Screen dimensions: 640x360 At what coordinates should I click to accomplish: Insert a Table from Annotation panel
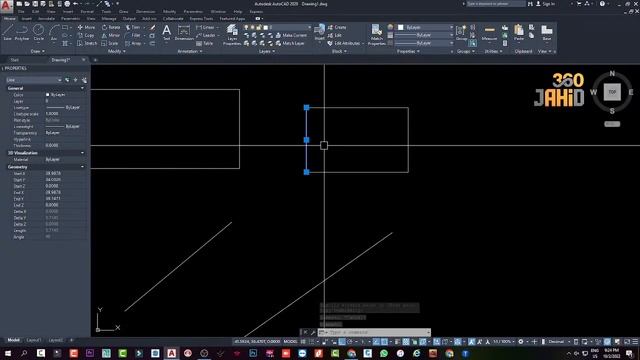tap(204, 43)
